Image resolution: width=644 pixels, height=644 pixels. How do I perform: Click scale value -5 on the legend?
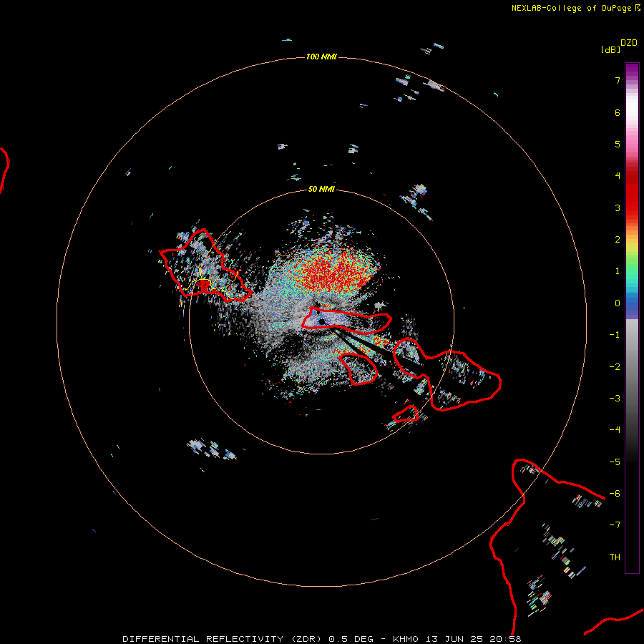point(615,462)
